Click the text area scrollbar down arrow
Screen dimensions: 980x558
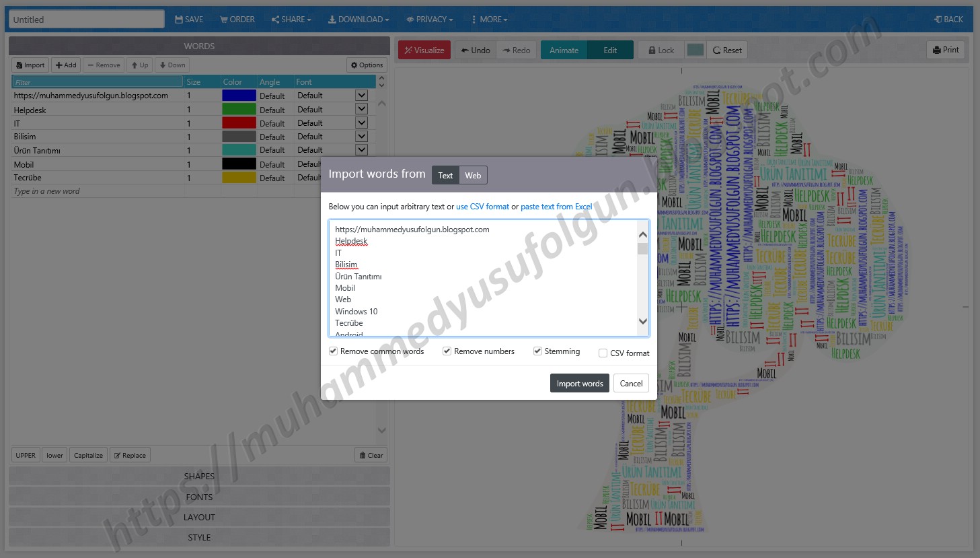(x=642, y=322)
